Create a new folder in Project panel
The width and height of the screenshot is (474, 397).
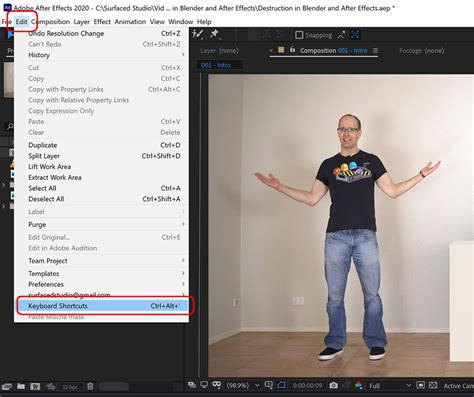click(21, 386)
